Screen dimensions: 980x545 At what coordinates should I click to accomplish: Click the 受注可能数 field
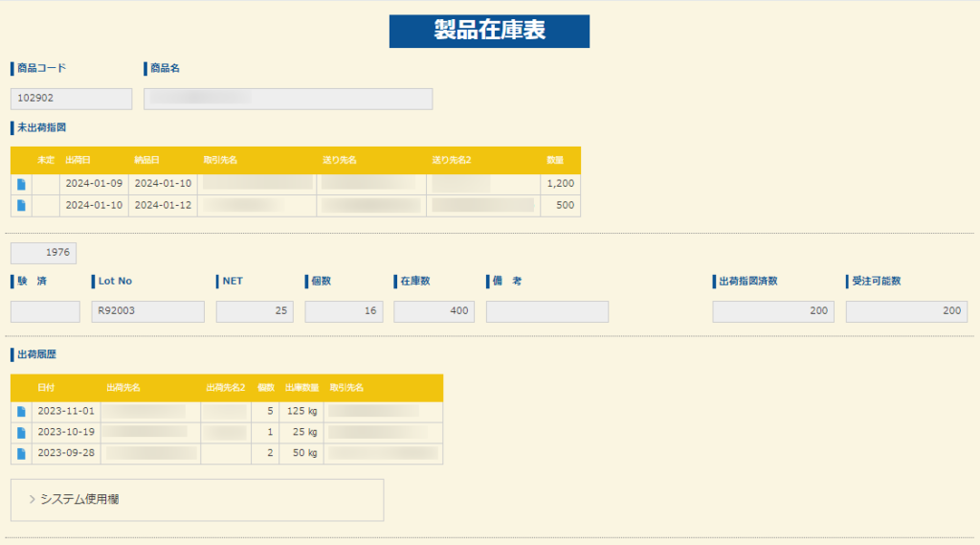905,311
